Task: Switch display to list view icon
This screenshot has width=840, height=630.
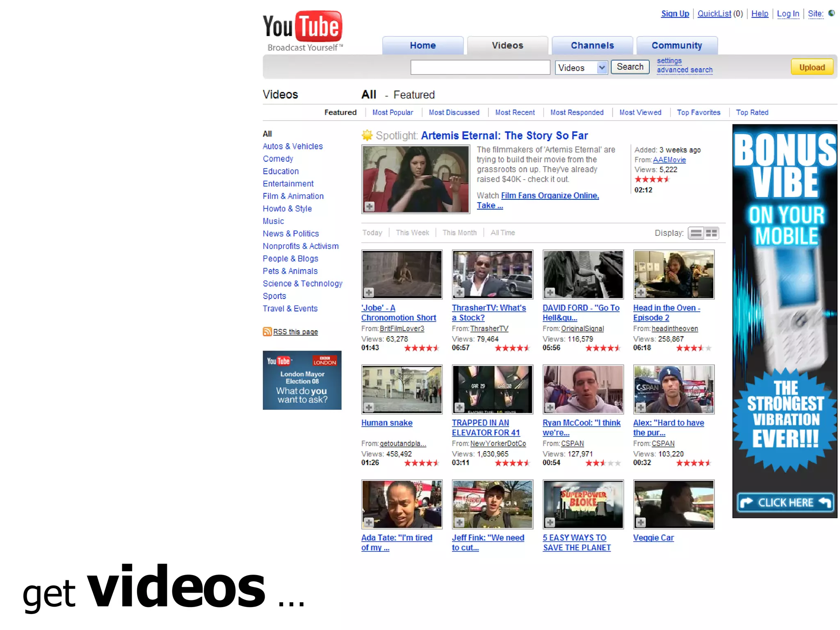Action: [696, 233]
